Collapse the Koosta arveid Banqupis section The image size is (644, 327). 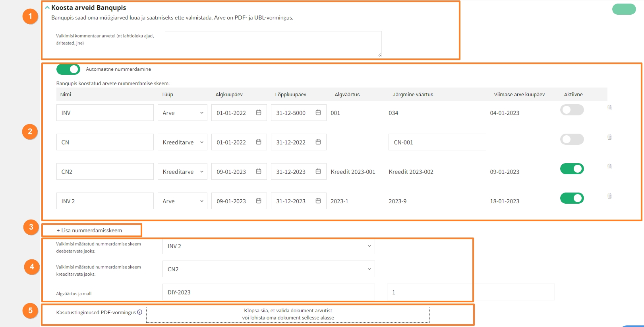pos(47,8)
